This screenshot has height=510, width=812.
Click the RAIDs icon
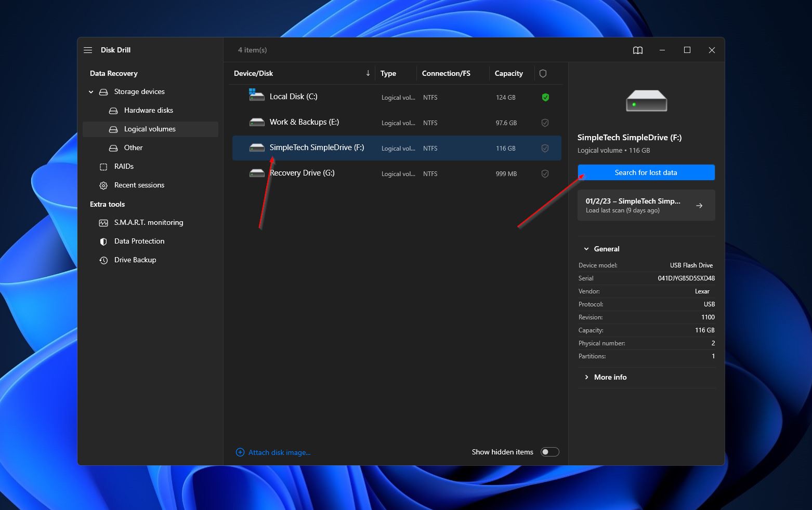[x=103, y=167]
